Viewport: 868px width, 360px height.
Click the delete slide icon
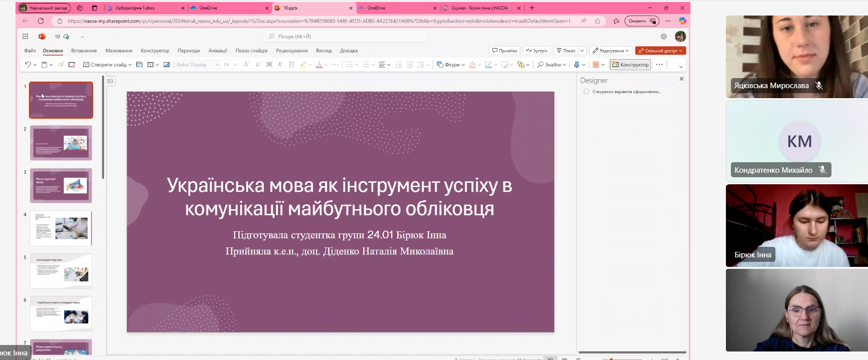[72, 65]
